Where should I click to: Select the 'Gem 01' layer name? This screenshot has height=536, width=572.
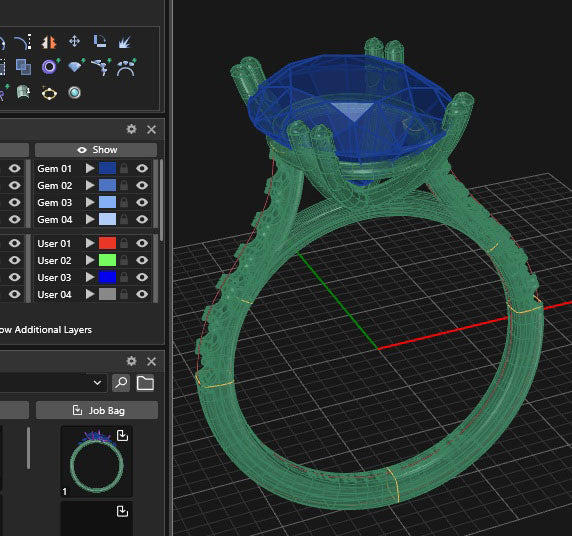(x=55, y=169)
